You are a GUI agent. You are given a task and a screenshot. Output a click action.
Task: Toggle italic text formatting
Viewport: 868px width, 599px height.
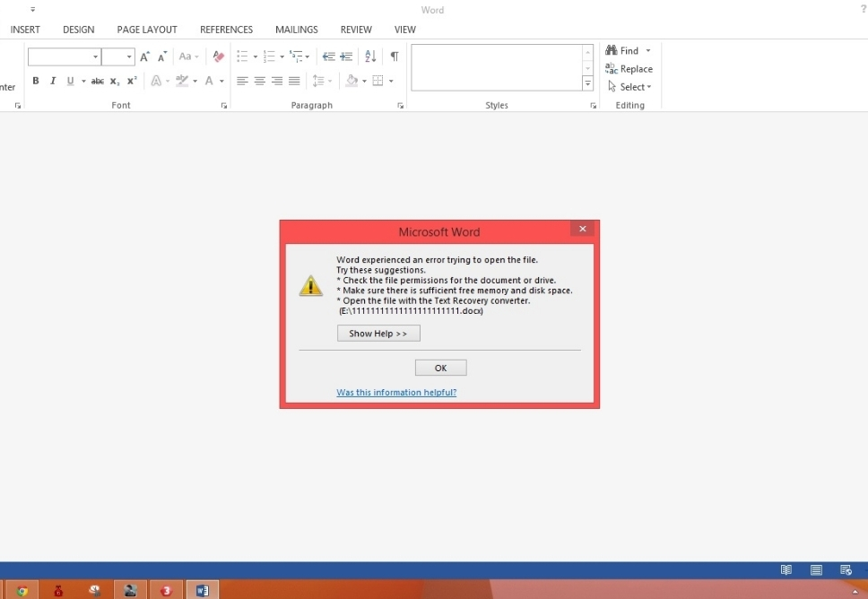pos(53,81)
